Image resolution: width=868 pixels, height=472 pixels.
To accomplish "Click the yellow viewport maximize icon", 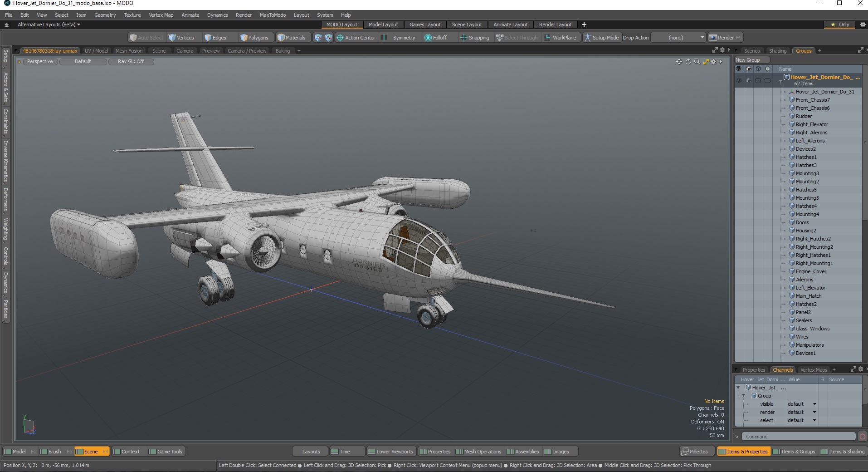I will point(706,62).
